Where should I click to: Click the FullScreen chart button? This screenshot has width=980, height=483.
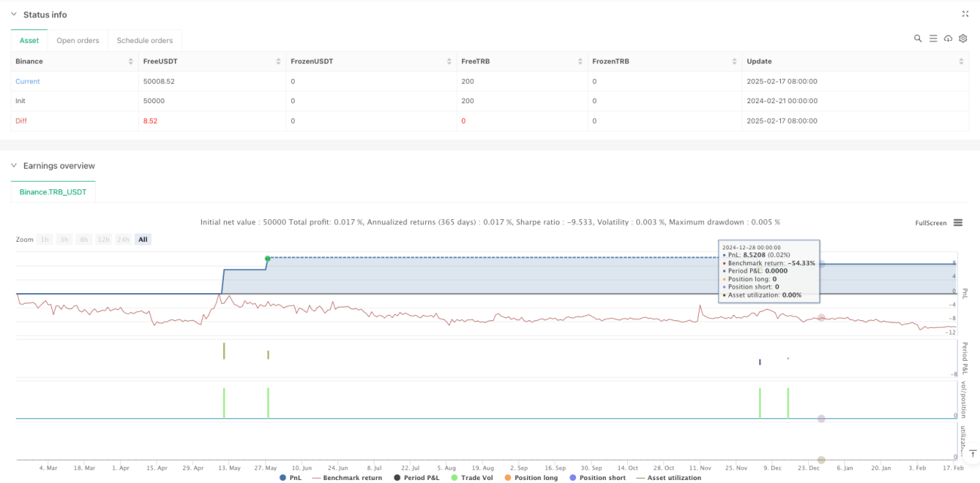pyautogui.click(x=930, y=222)
